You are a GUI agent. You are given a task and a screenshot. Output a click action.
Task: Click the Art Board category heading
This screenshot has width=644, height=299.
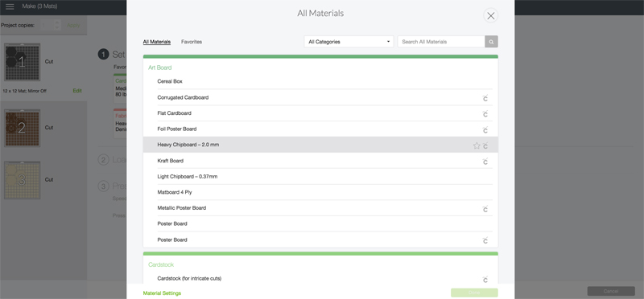click(x=159, y=68)
